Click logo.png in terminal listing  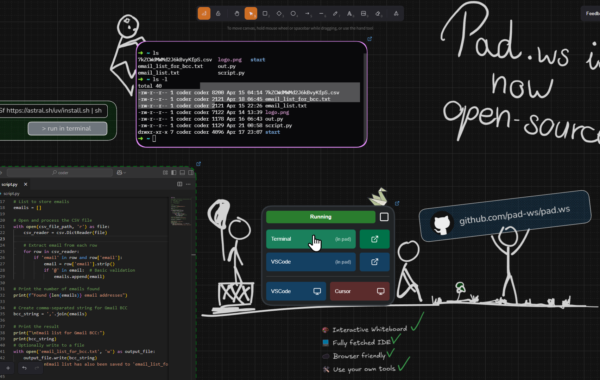pos(230,60)
